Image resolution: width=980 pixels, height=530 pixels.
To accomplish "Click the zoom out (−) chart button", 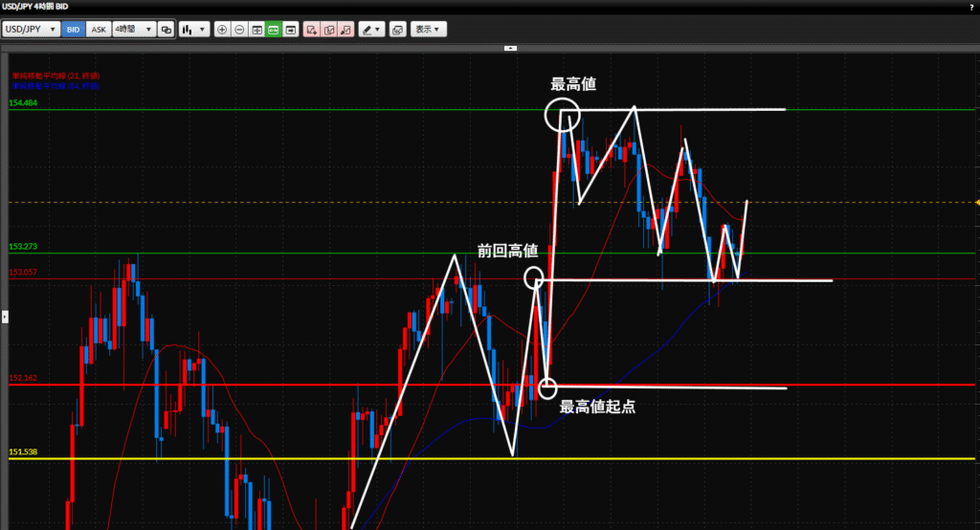I will tap(239, 30).
